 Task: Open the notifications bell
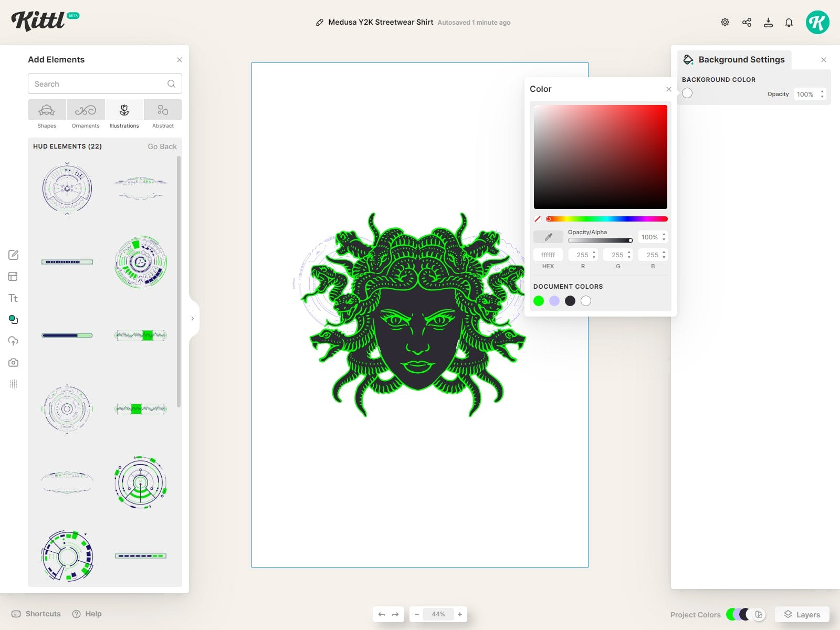pos(789,22)
